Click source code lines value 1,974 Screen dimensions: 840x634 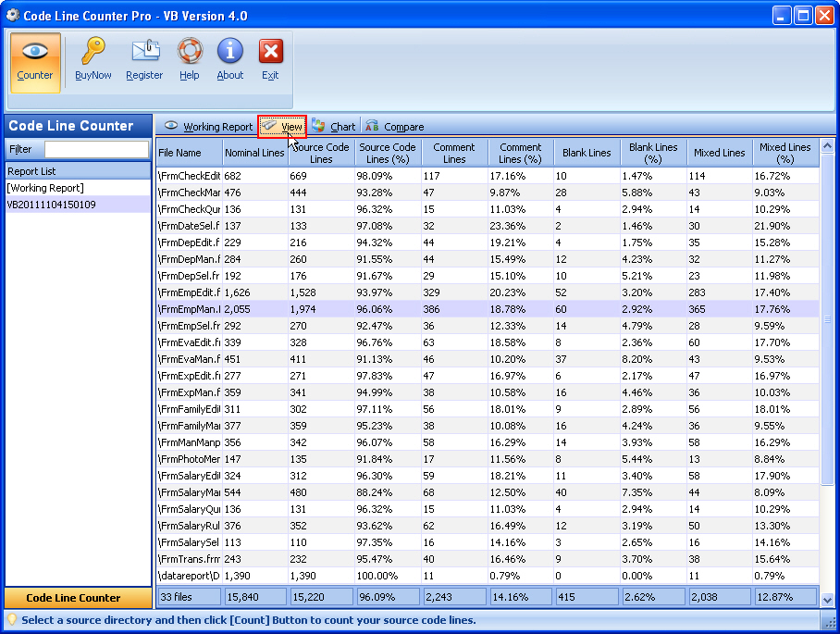303,309
